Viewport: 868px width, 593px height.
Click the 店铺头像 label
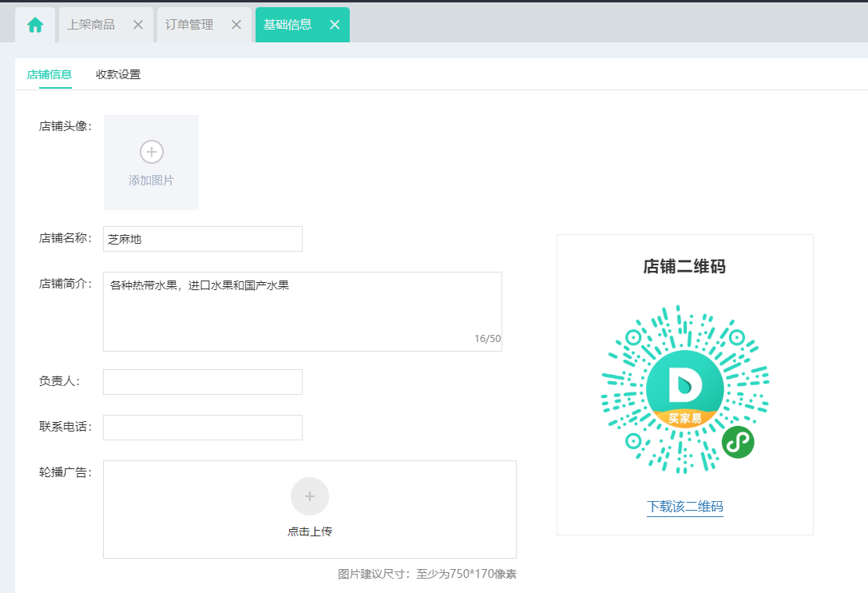pyautogui.click(x=65, y=126)
